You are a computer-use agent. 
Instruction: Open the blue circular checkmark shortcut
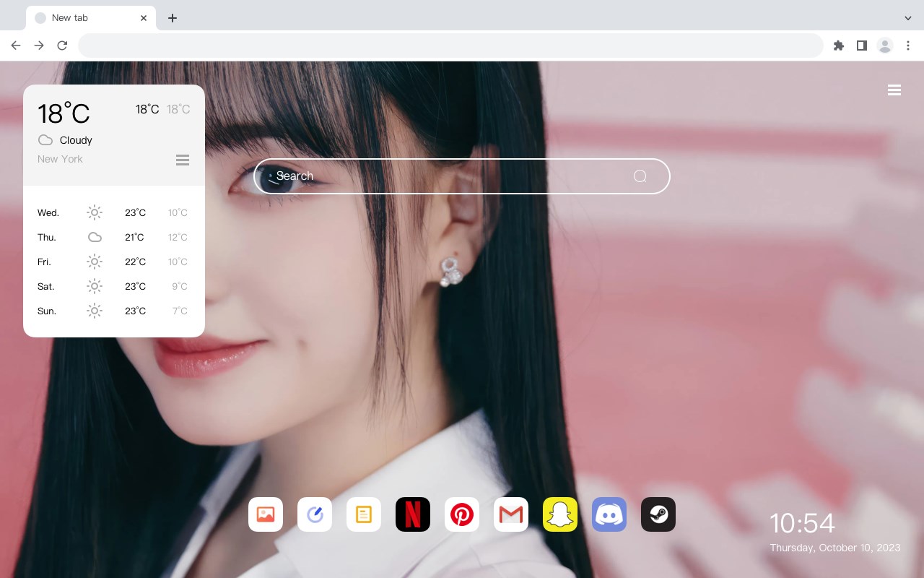click(x=315, y=514)
